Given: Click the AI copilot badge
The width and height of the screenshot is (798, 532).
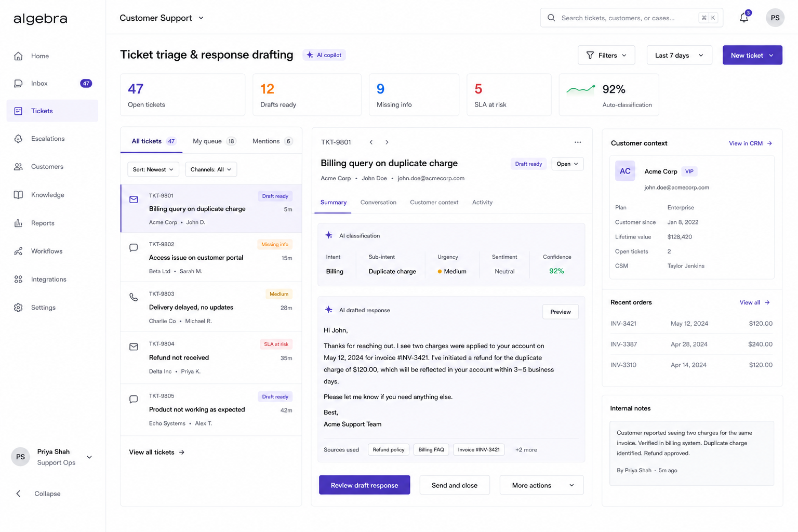Looking at the screenshot, I should pos(324,55).
